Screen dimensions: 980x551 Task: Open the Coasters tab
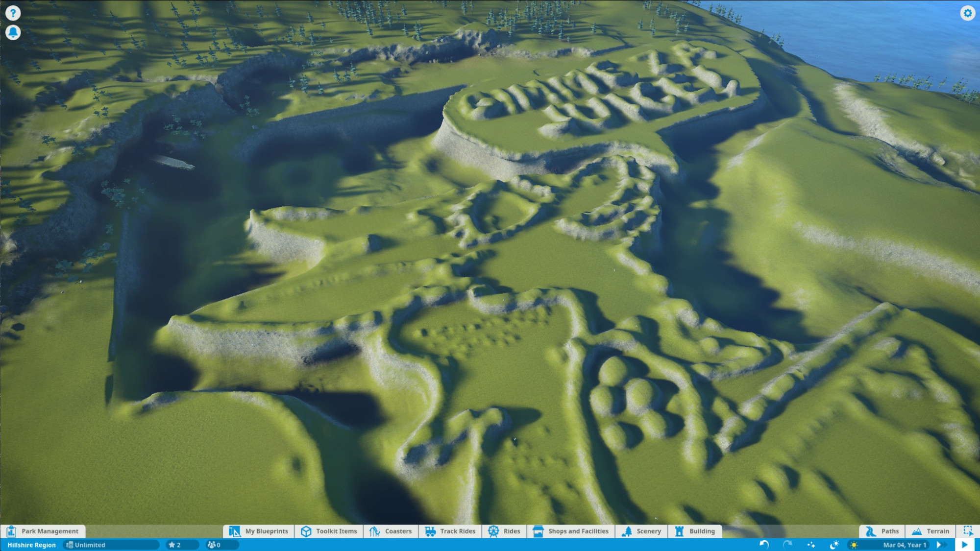pyautogui.click(x=391, y=531)
